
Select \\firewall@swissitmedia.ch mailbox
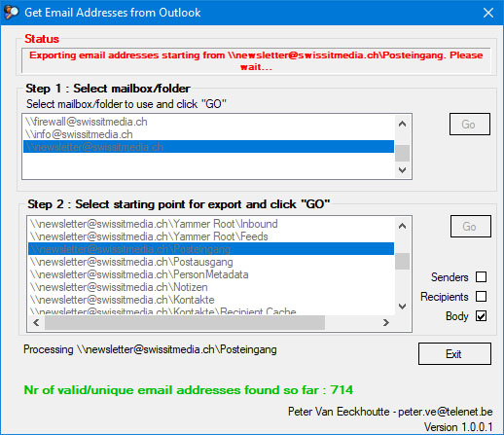click(x=208, y=122)
